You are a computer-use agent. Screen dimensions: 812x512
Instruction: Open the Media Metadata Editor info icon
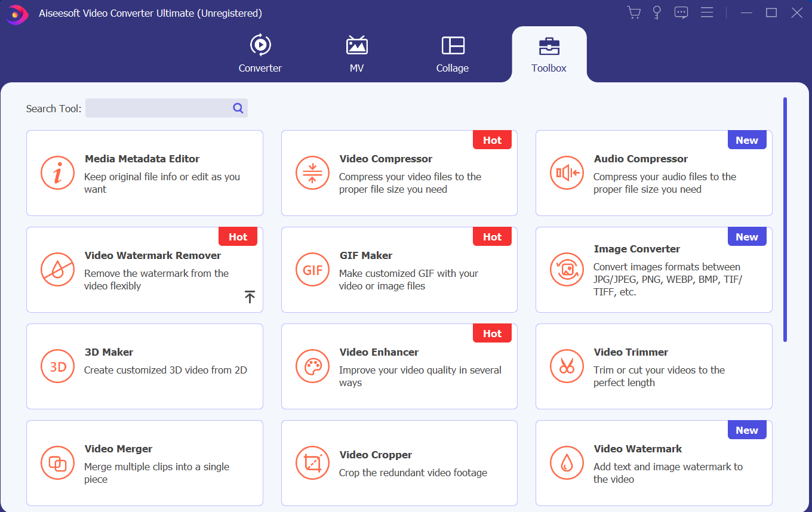pos(58,173)
